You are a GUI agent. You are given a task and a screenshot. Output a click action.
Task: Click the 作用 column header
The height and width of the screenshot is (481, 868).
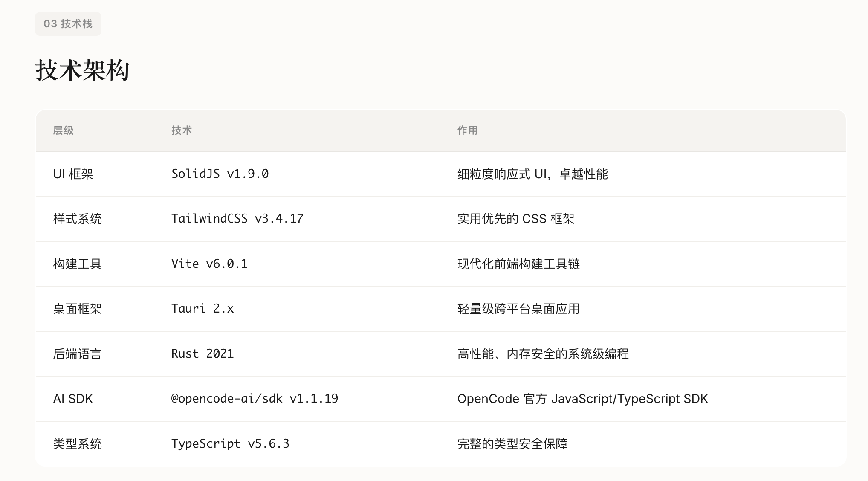[467, 130]
